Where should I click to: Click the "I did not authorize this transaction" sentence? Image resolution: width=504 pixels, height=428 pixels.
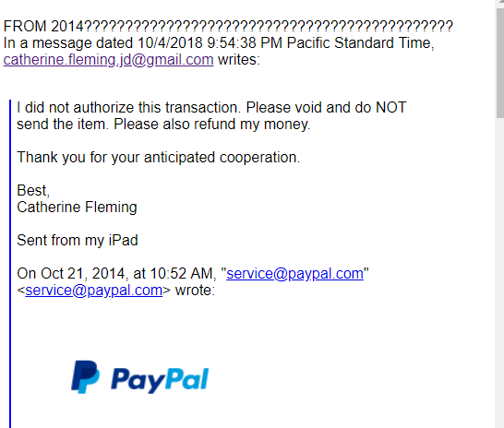coord(129,107)
